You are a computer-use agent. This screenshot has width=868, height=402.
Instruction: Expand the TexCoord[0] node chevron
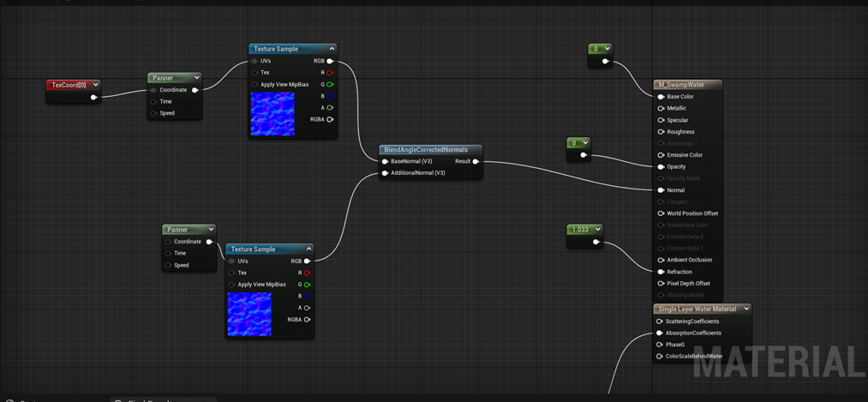click(94, 85)
